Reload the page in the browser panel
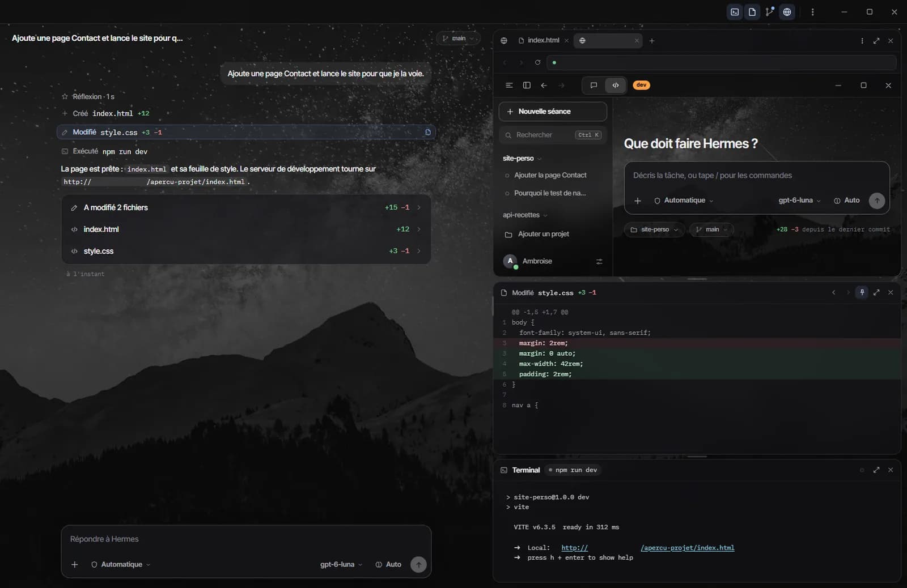The width and height of the screenshot is (907, 588). (537, 62)
